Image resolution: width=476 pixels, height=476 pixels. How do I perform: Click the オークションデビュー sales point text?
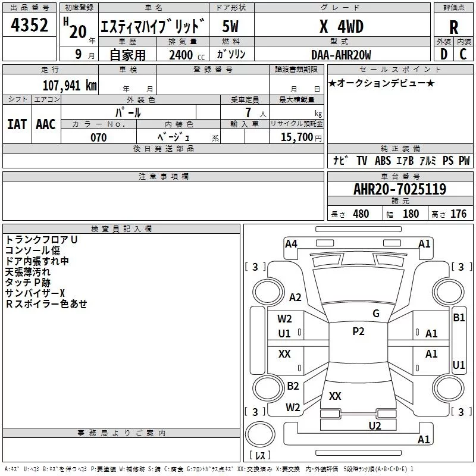tap(381, 83)
